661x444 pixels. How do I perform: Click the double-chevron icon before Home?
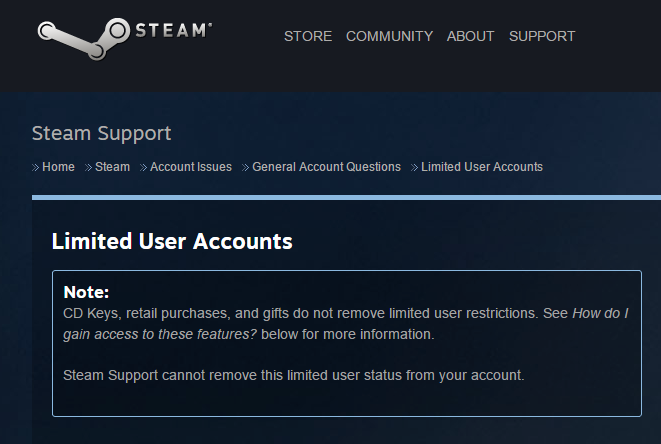coord(36,167)
